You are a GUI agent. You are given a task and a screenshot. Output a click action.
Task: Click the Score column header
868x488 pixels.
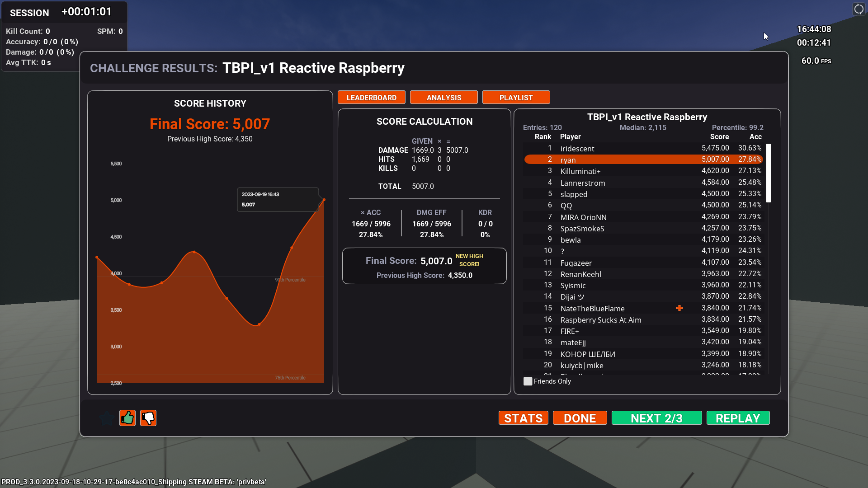(719, 137)
